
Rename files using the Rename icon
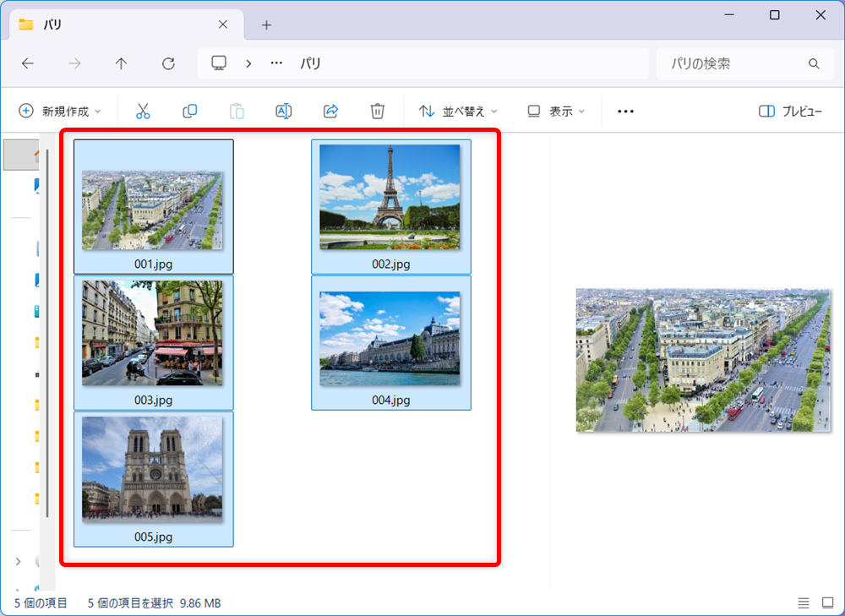point(283,111)
